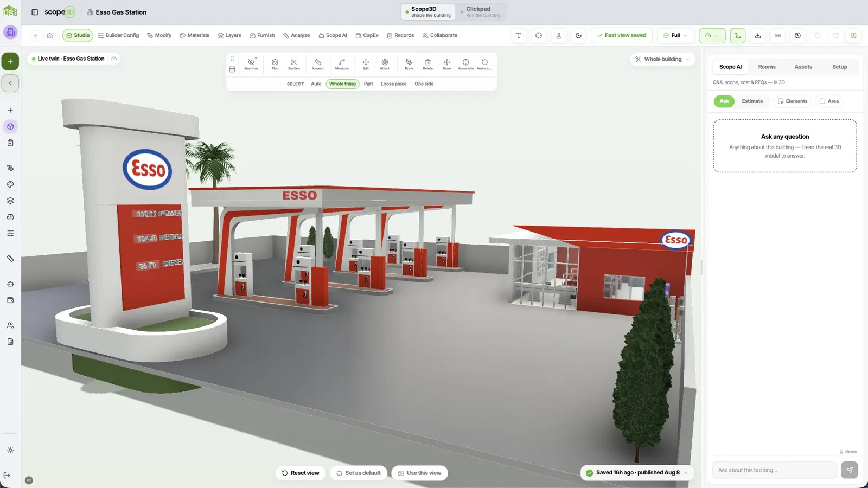
Task: Click the download icon
Action: pyautogui.click(x=758, y=35)
